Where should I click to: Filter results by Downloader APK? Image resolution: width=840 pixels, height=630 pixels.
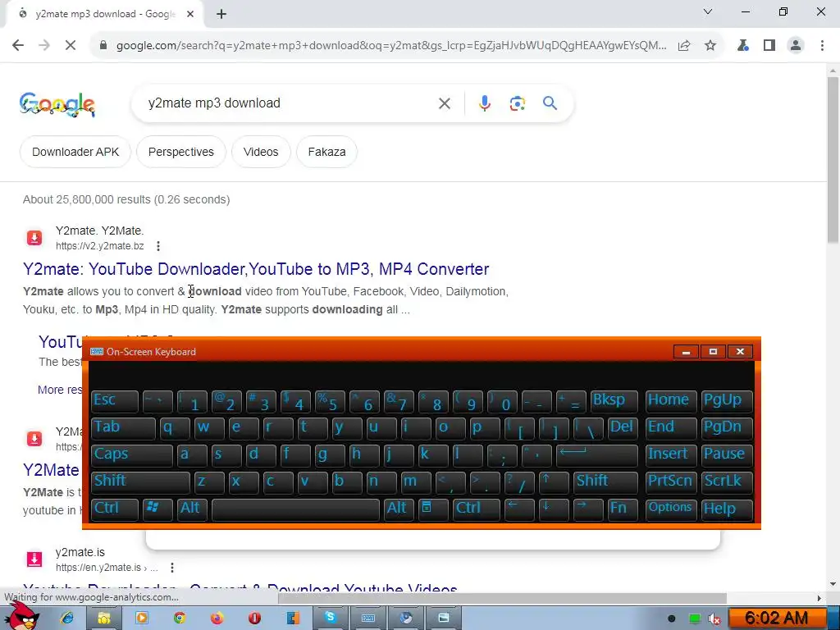tap(75, 152)
